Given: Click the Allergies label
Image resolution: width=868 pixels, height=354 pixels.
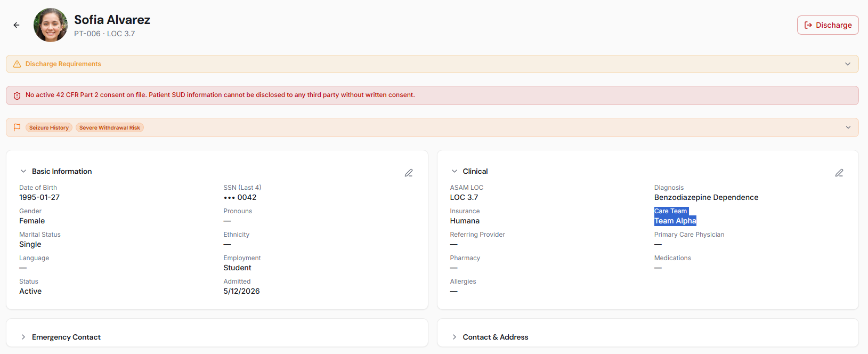Looking at the screenshot, I should click(463, 281).
